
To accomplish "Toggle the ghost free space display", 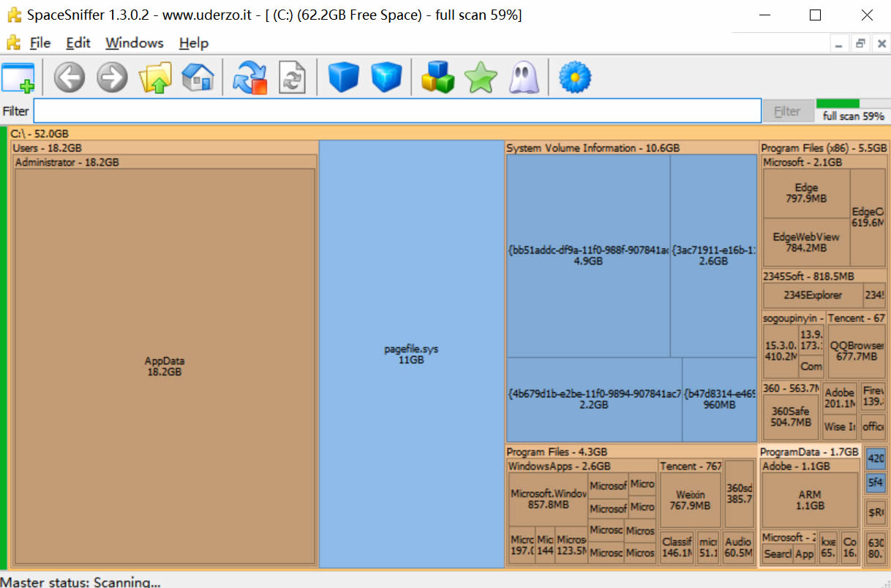I will click(523, 77).
